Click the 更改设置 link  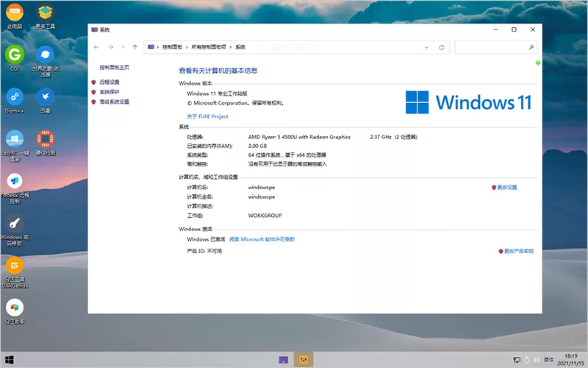click(507, 188)
